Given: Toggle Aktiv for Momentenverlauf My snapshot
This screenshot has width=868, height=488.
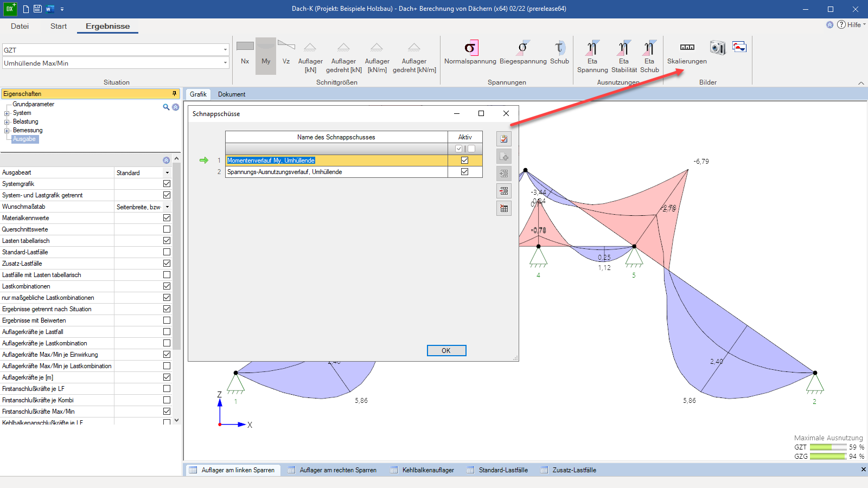Looking at the screenshot, I should [464, 160].
